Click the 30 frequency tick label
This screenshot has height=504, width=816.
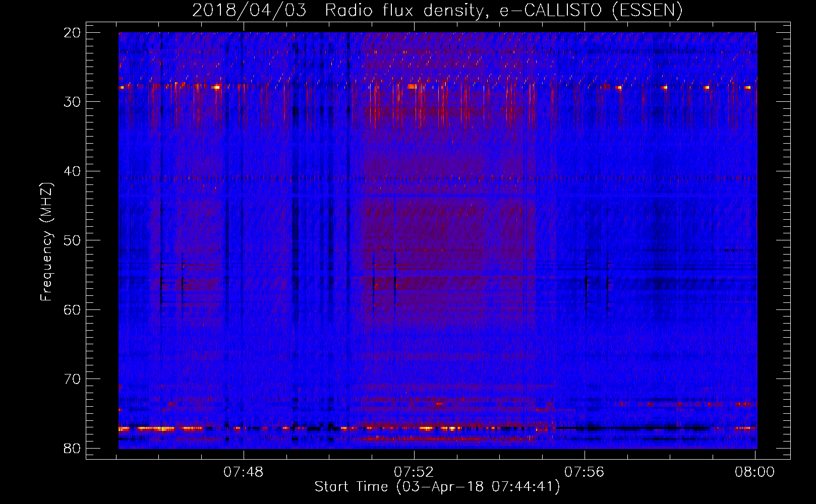[x=73, y=102]
